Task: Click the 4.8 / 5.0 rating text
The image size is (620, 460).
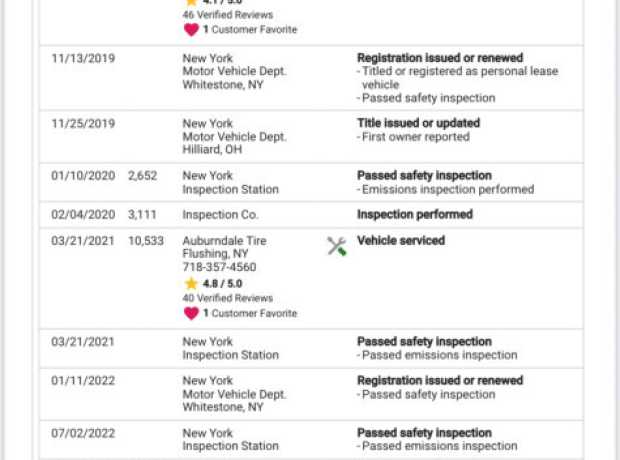Action: click(x=222, y=284)
